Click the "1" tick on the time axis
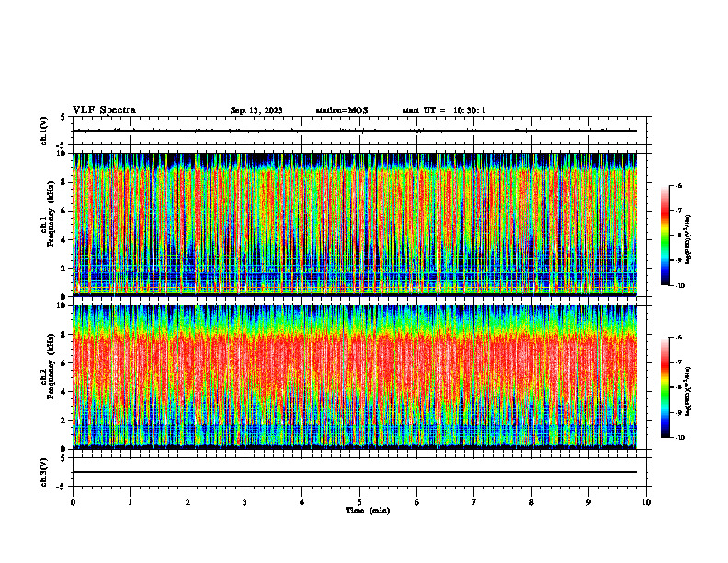 130,502
